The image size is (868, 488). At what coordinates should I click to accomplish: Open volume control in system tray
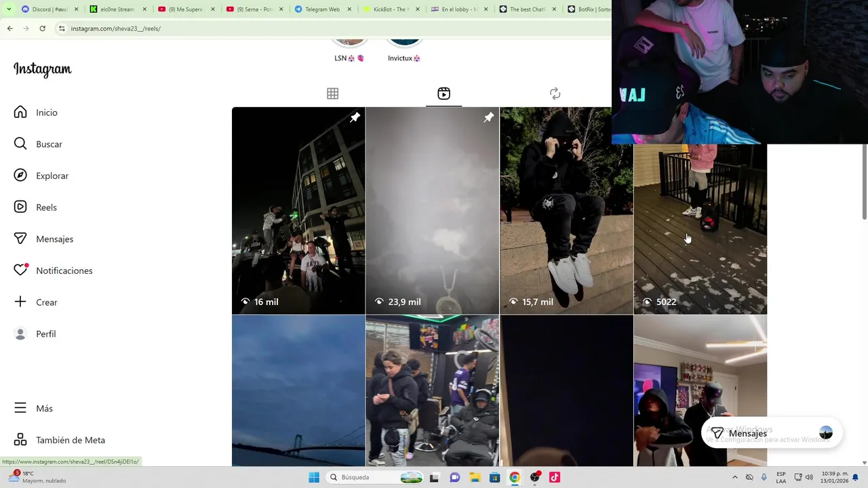(x=809, y=477)
